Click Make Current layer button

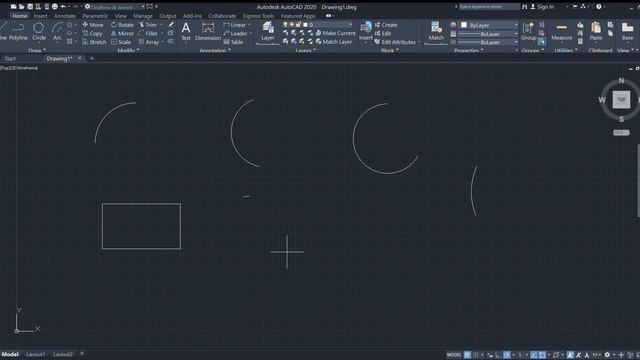click(x=335, y=33)
